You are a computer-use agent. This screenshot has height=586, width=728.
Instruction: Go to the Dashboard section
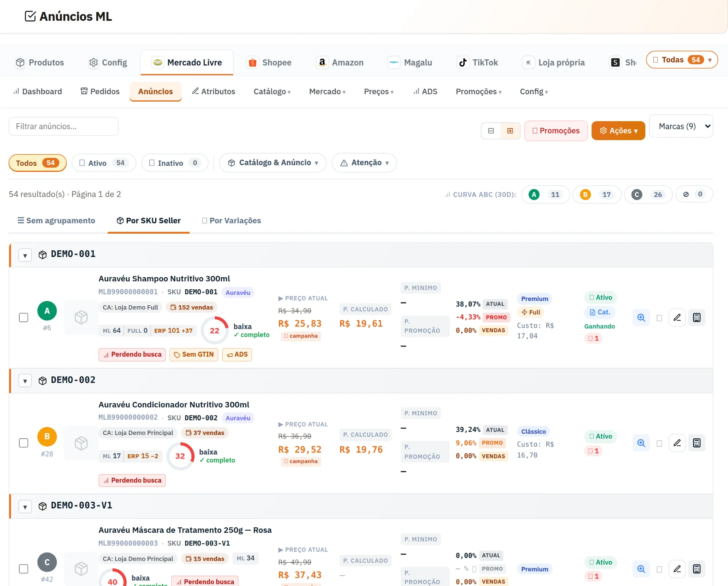click(37, 91)
